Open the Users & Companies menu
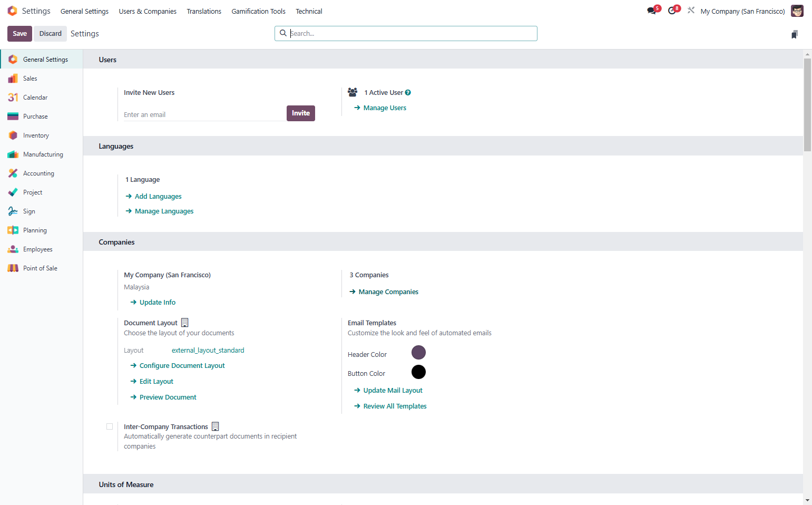812x505 pixels. coord(148,11)
